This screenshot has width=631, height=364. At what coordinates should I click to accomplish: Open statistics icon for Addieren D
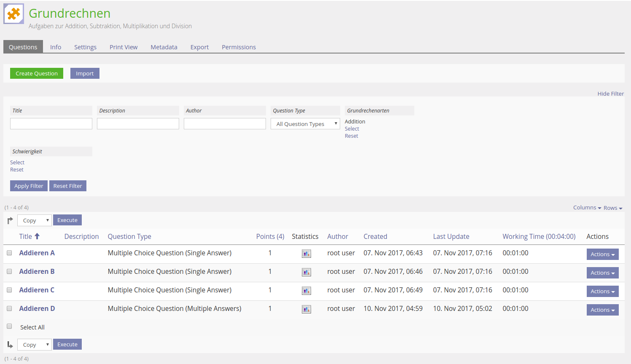[x=306, y=309]
